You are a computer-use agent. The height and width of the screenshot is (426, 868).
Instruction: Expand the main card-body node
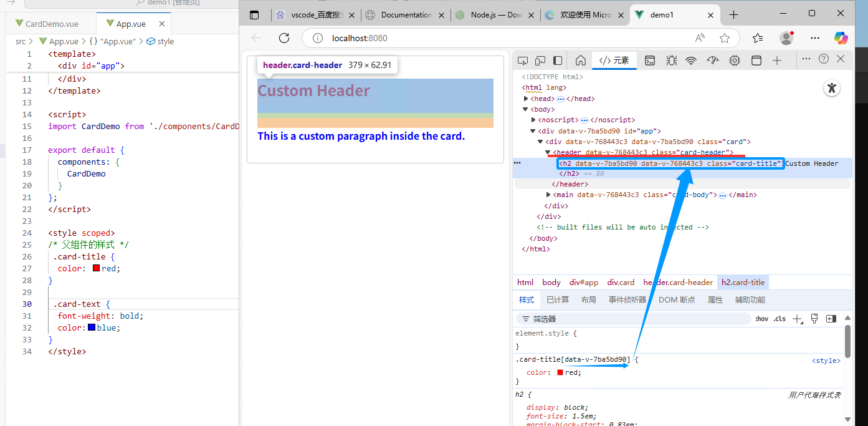point(548,195)
